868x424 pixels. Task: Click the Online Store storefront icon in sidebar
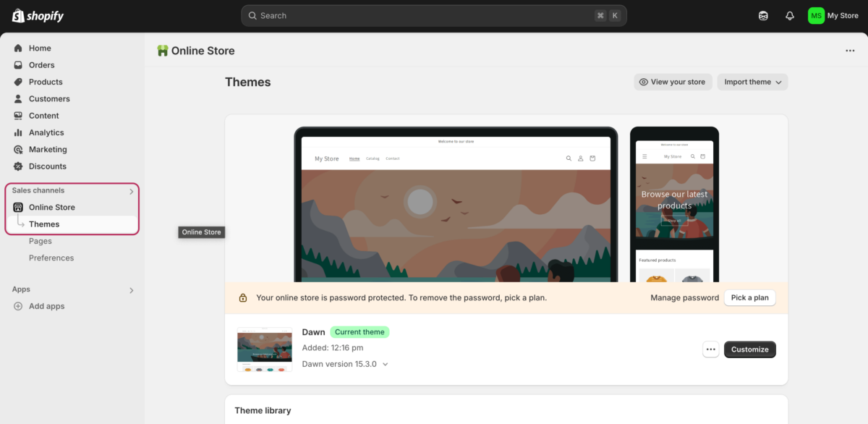[18, 208]
